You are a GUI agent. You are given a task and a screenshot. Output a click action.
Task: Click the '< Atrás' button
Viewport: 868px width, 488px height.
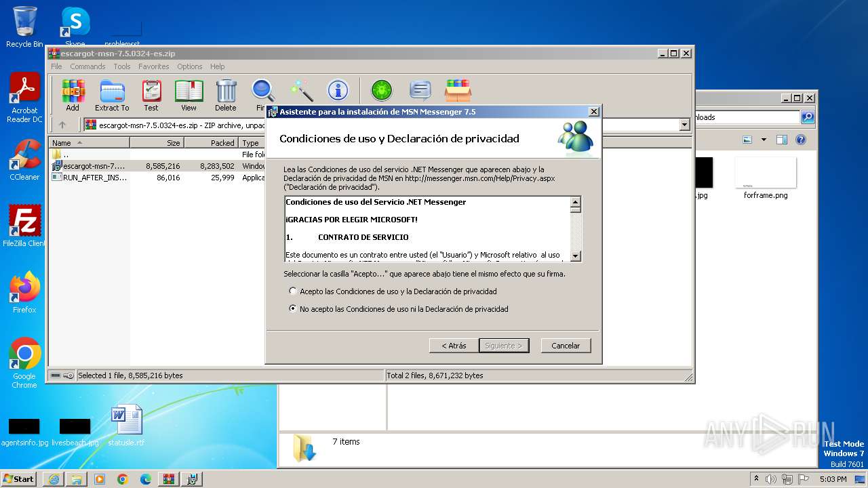(x=454, y=346)
